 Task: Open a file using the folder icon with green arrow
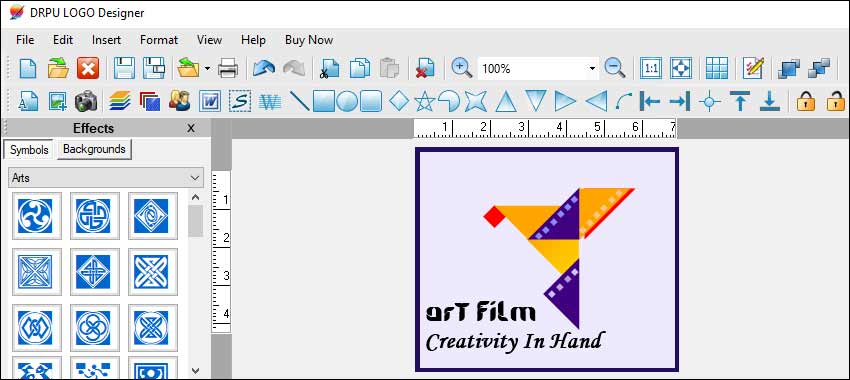pos(58,69)
